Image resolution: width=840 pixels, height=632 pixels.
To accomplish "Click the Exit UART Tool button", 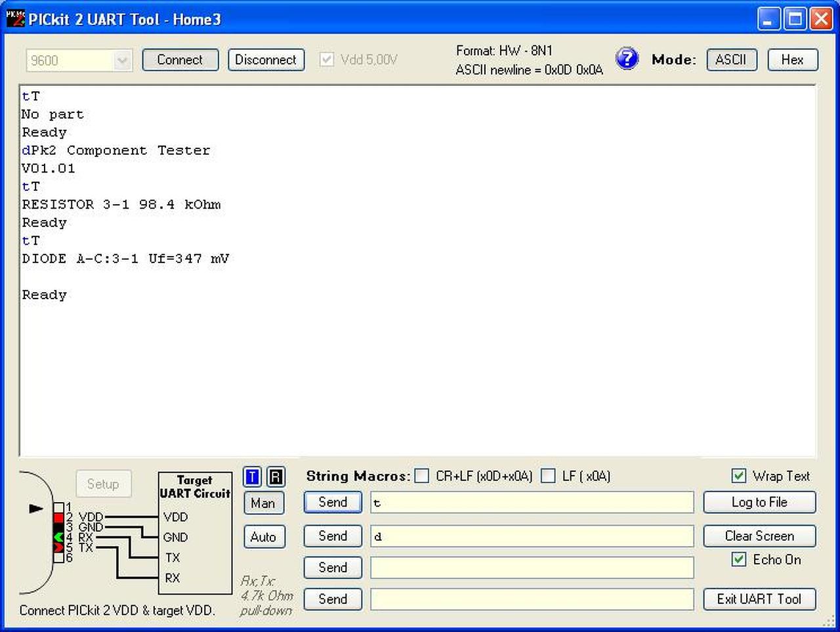I will pyautogui.click(x=759, y=599).
